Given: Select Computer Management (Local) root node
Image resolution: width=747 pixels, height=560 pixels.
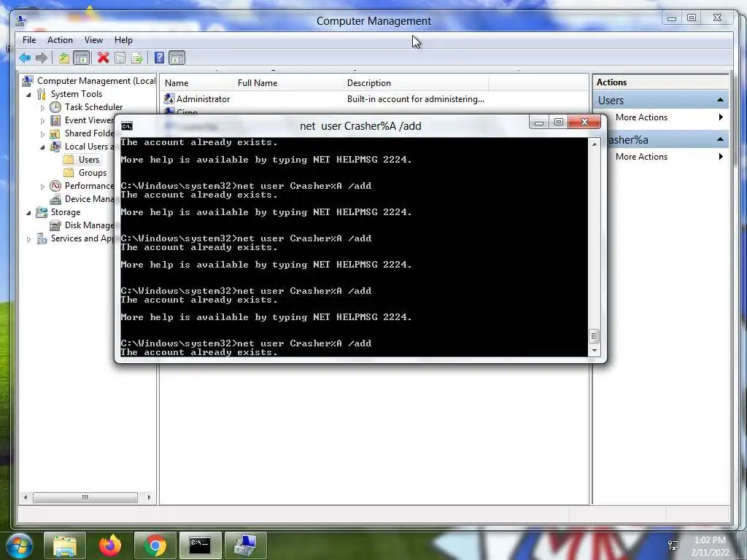Looking at the screenshot, I should (96, 81).
